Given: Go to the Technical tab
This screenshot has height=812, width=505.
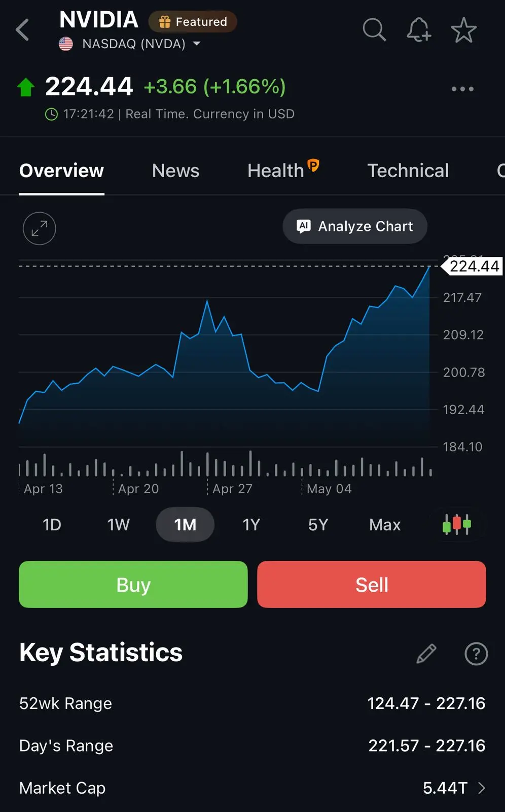Looking at the screenshot, I should click(x=408, y=171).
